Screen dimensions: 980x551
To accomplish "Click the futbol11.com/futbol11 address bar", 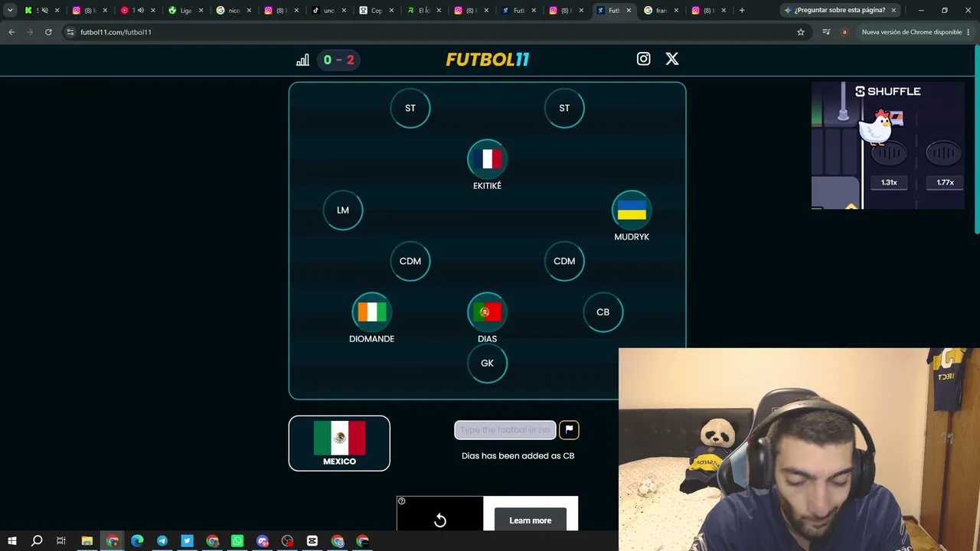I will click(436, 32).
